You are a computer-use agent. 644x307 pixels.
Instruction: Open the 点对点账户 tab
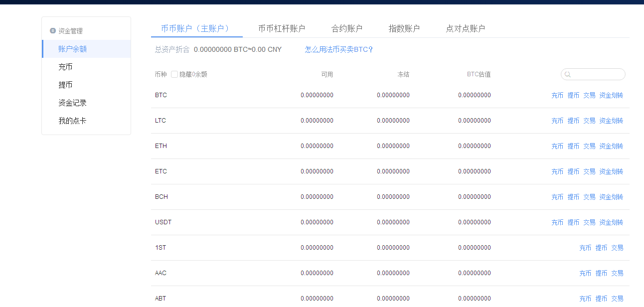(x=466, y=28)
